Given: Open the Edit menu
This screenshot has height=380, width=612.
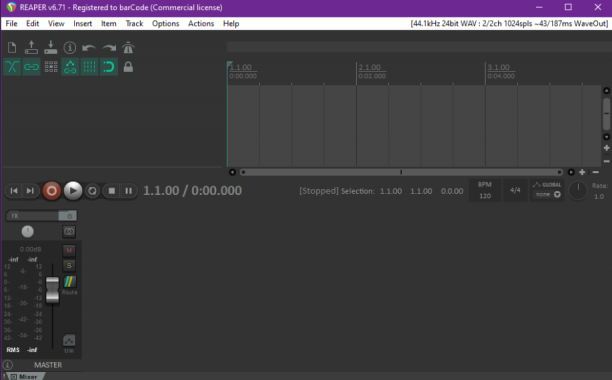Looking at the screenshot, I should pos(32,23).
